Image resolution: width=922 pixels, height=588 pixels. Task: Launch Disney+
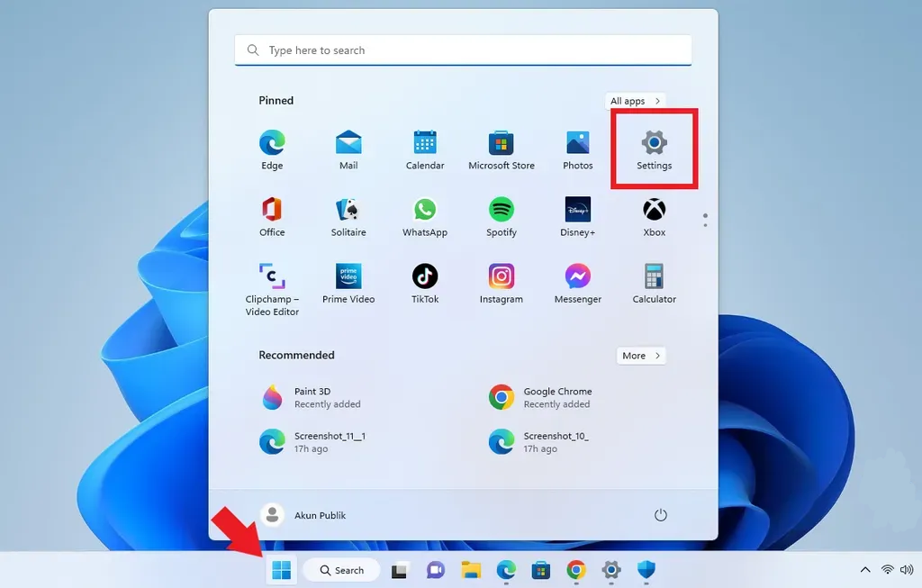[577, 217]
